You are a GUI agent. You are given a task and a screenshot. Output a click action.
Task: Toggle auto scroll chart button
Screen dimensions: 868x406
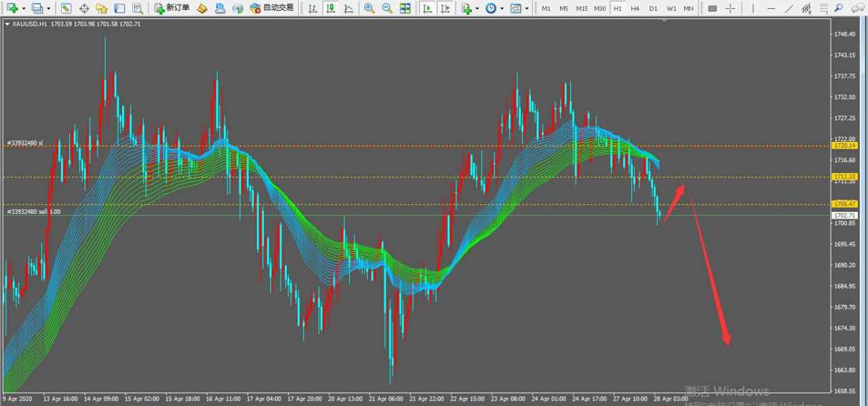[427, 8]
